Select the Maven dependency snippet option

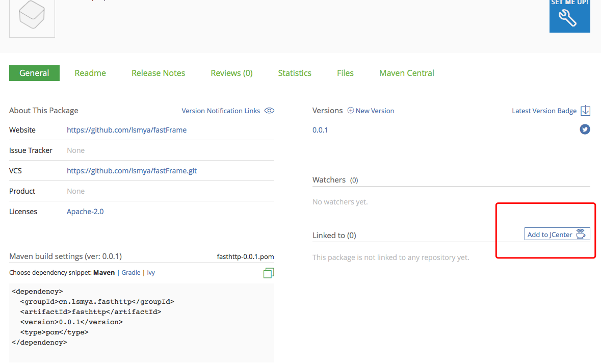tap(104, 272)
